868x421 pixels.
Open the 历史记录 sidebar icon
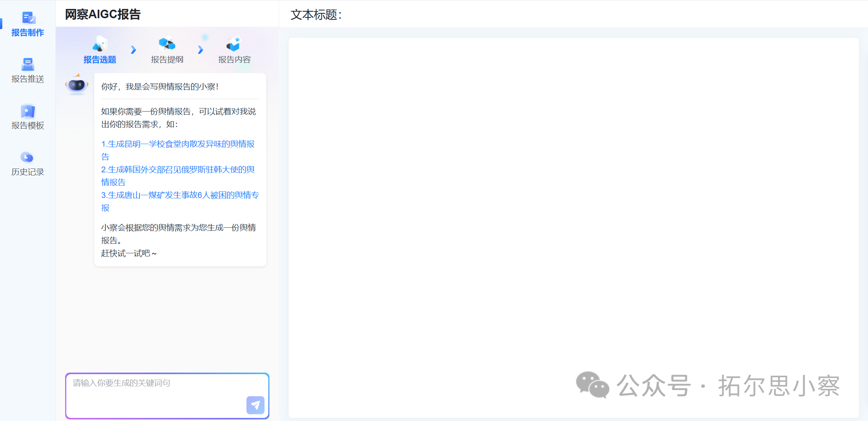(27, 157)
